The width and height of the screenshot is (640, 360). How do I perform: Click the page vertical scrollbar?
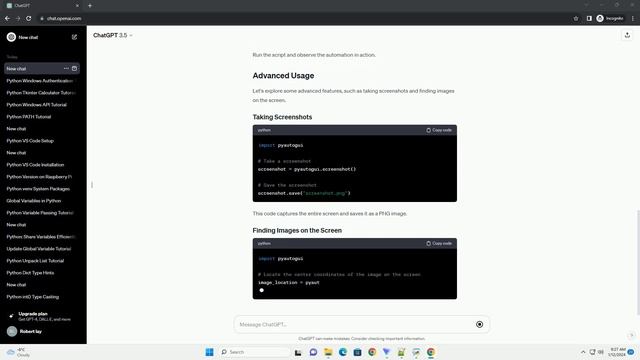pos(638,262)
